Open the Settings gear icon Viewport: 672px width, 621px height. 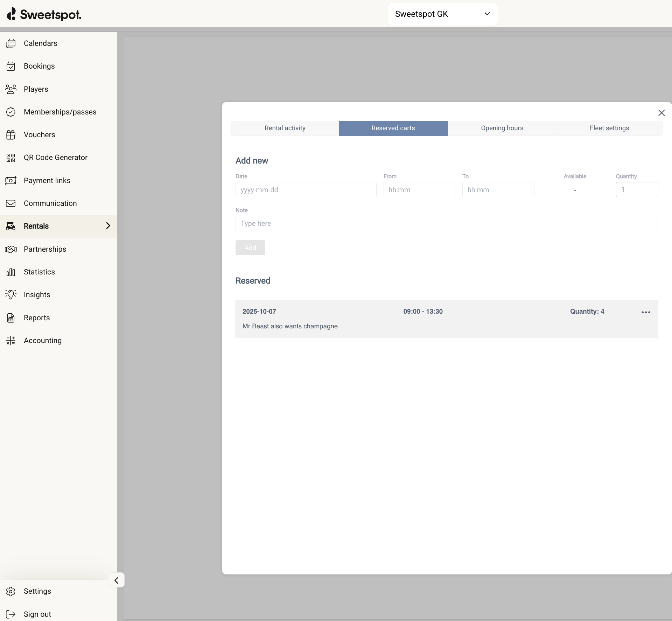coord(11,591)
